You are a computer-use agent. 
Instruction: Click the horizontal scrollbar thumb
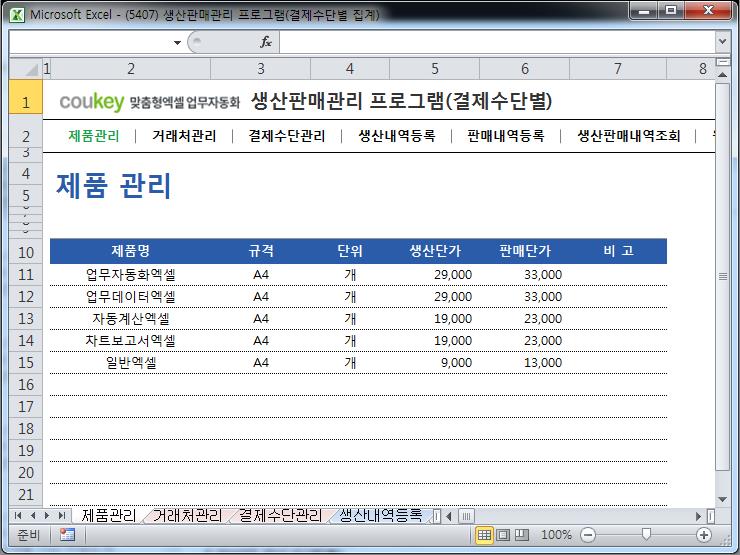[x=466, y=516]
